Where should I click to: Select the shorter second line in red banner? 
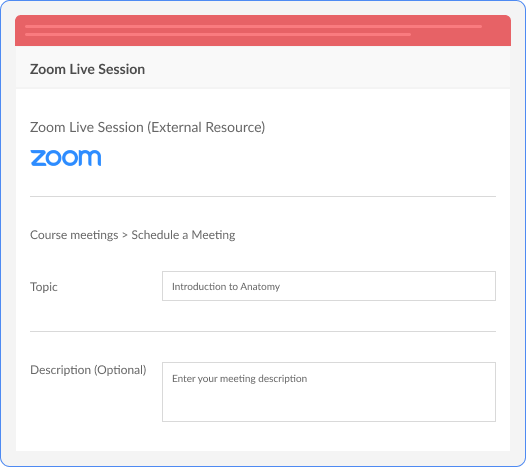click(218, 34)
